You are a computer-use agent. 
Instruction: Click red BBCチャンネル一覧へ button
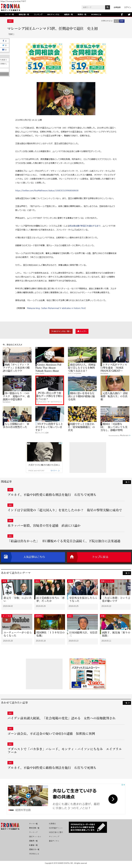pos(61,331)
